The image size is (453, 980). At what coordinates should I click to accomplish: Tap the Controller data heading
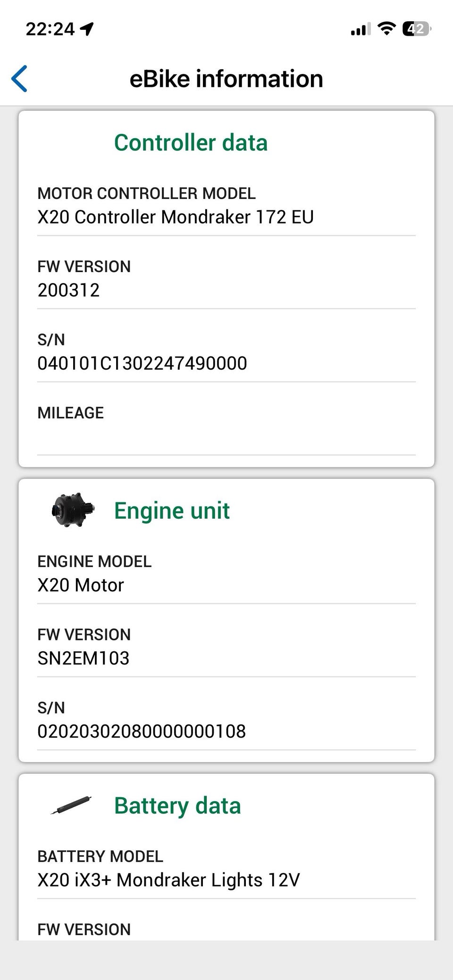pyautogui.click(x=191, y=142)
